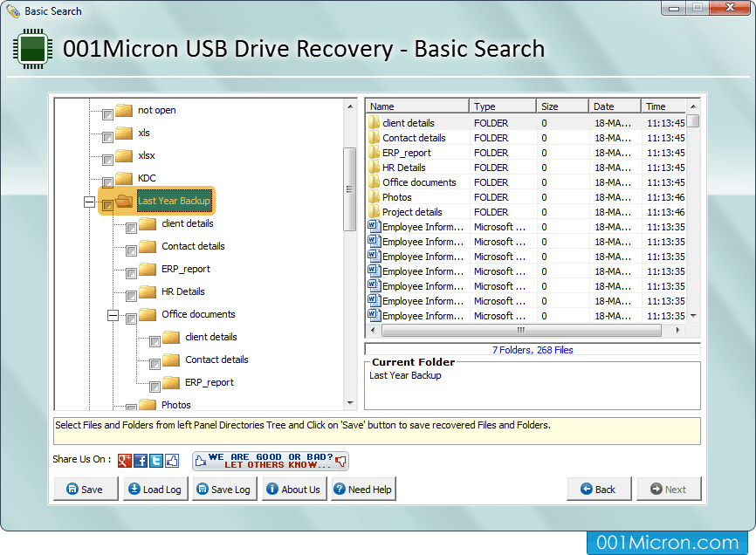Collapse the Office documents tree node
Image resolution: width=756 pixels, height=555 pixels.
pos(113,316)
